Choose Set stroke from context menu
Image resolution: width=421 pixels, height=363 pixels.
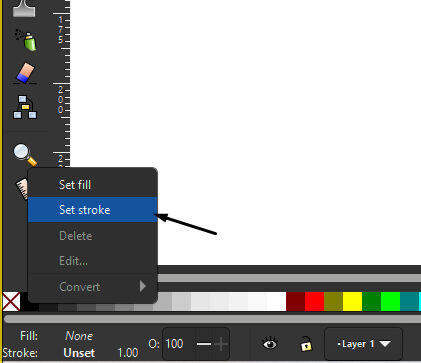[x=92, y=210]
